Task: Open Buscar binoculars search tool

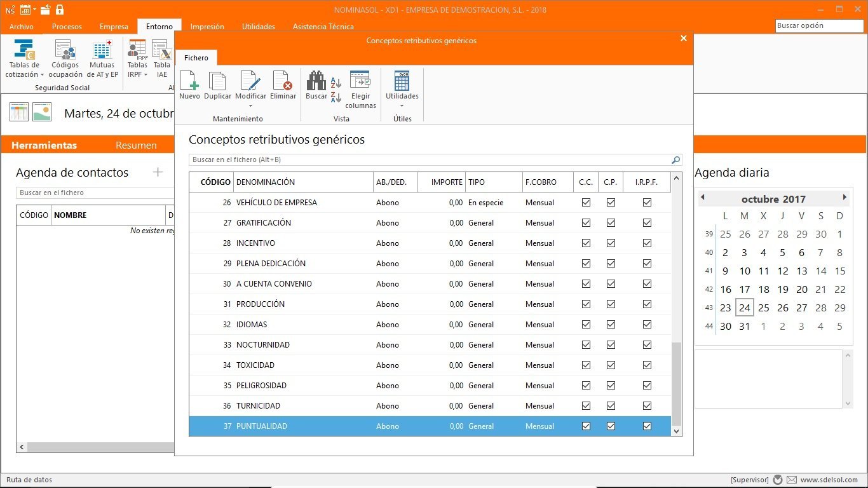Action: 316,85
